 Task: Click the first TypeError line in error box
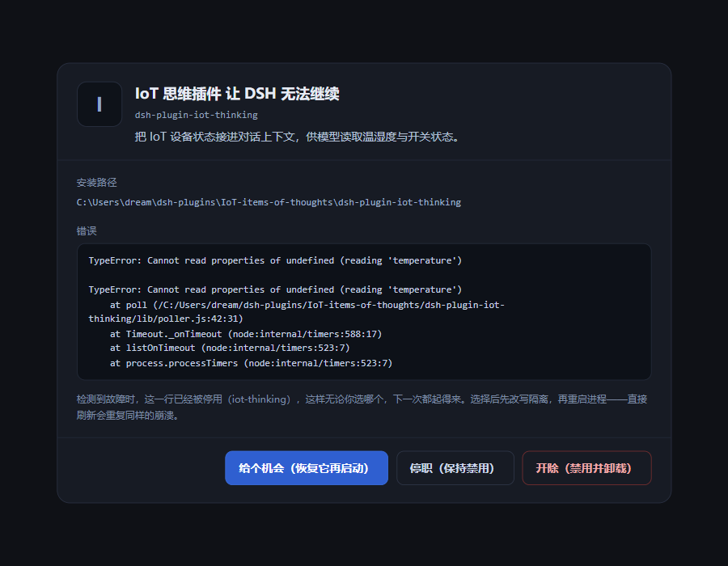click(x=275, y=260)
